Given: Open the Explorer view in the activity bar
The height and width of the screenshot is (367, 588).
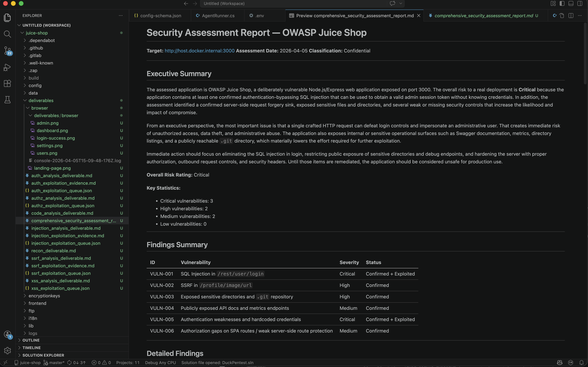Looking at the screenshot, I should pos(8,17).
